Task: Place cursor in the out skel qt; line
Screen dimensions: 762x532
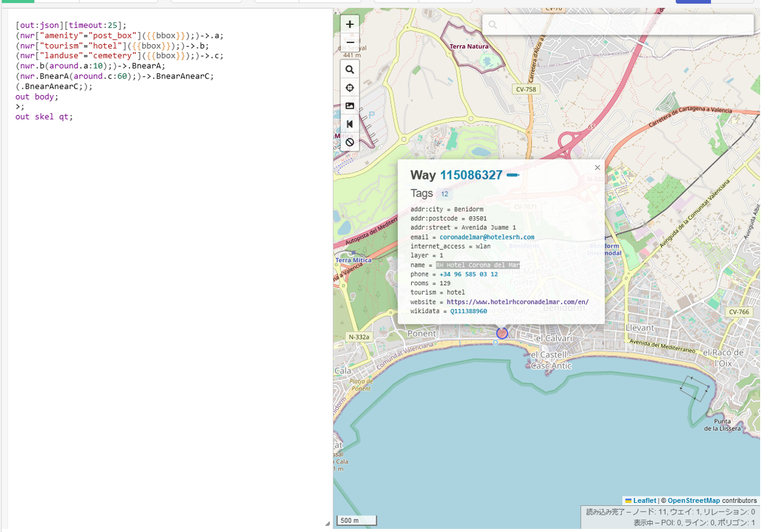Action: [x=44, y=117]
